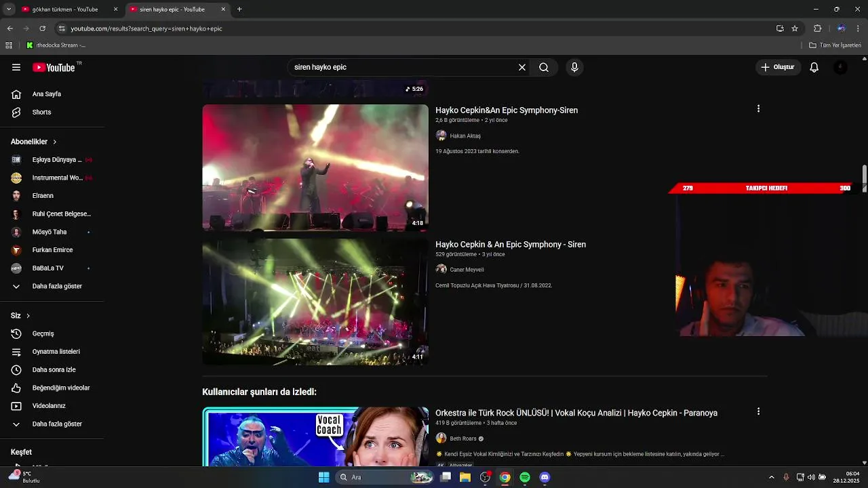
Task: Open the Tüm Yer İşaretleri bookmarks folder
Action: pyautogui.click(x=835, y=45)
